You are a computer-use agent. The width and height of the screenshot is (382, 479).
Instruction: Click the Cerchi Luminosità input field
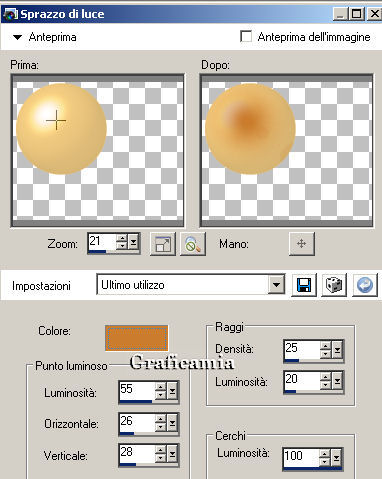coord(301,456)
